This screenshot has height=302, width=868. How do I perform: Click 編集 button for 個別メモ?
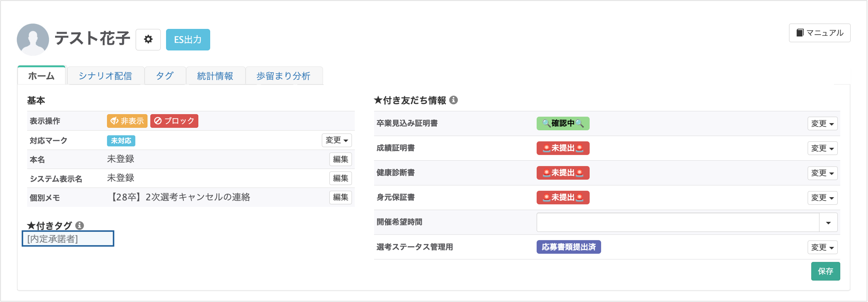tap(340, 197)
